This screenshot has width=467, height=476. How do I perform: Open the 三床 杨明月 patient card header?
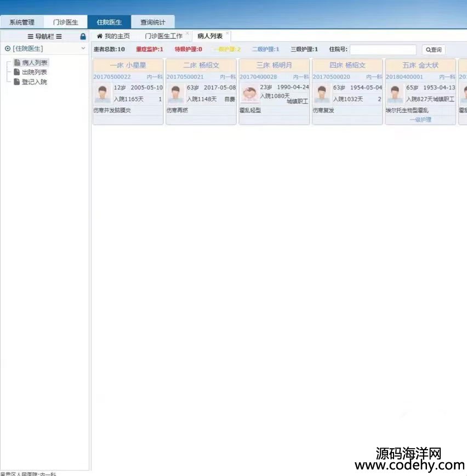pos(274,65)
